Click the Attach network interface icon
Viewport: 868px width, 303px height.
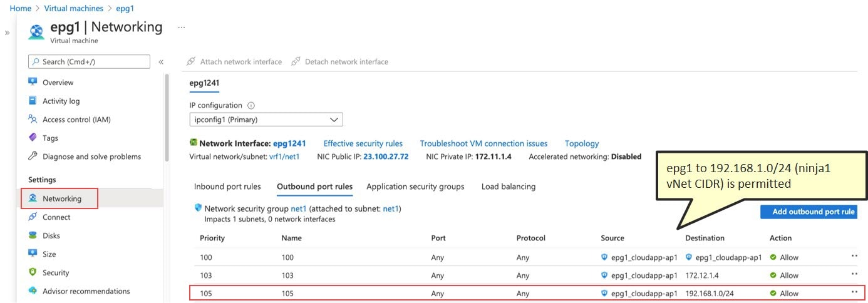click(191, 61)
